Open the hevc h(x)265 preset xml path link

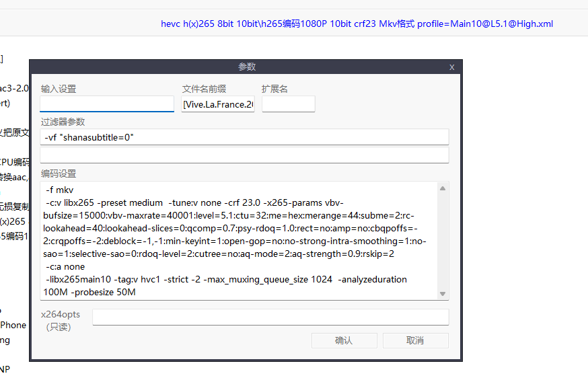(357, 24)
